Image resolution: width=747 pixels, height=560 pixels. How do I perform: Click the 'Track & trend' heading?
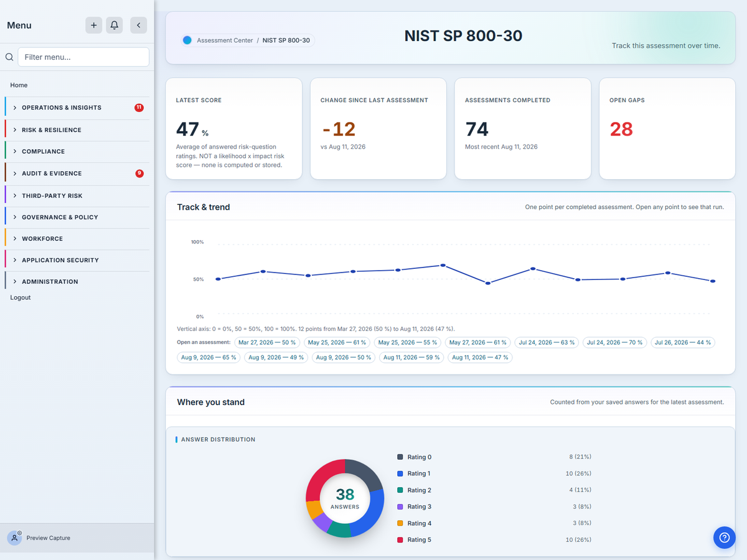click(x=204, y=207)
